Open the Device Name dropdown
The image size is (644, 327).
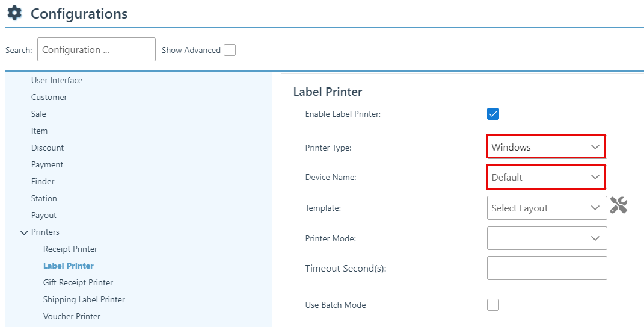(546, 177)
